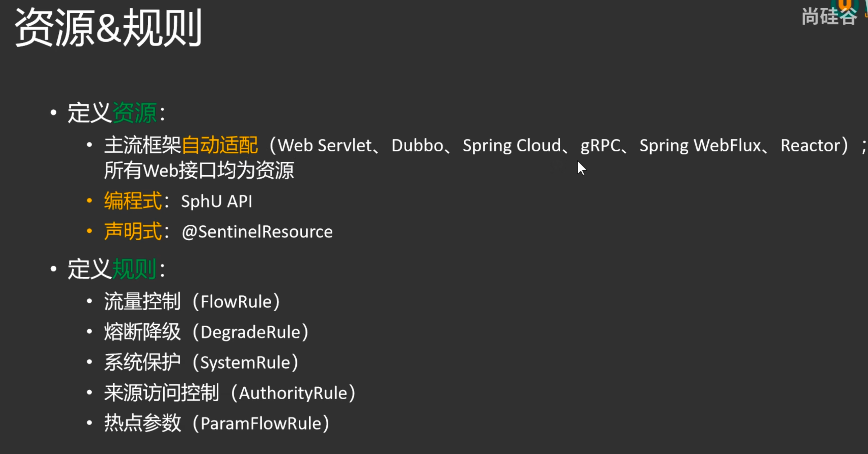Click the @SentinelResource annotation text
The width and height of the screenshot is (868, 454).
pos(257,232)
